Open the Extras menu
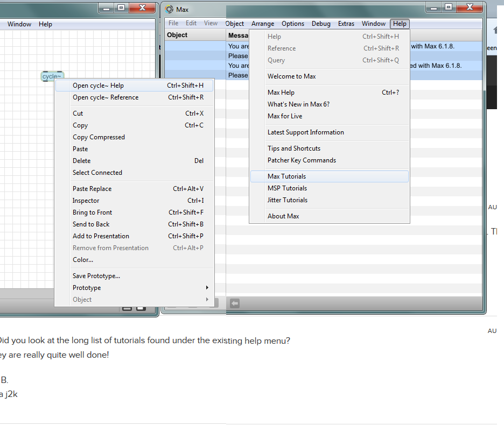 click(x=346, y=24)
